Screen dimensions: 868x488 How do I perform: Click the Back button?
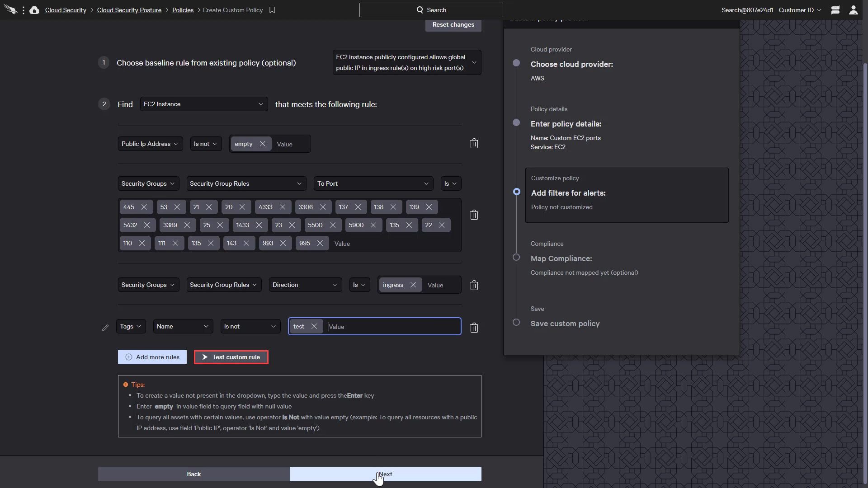click(194, 474)
